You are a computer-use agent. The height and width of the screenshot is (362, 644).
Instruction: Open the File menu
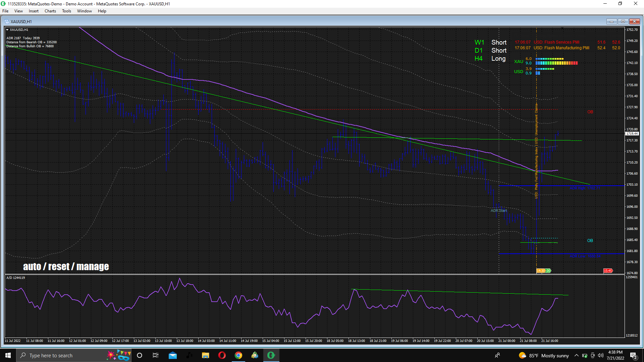click(x=5, y=11)
